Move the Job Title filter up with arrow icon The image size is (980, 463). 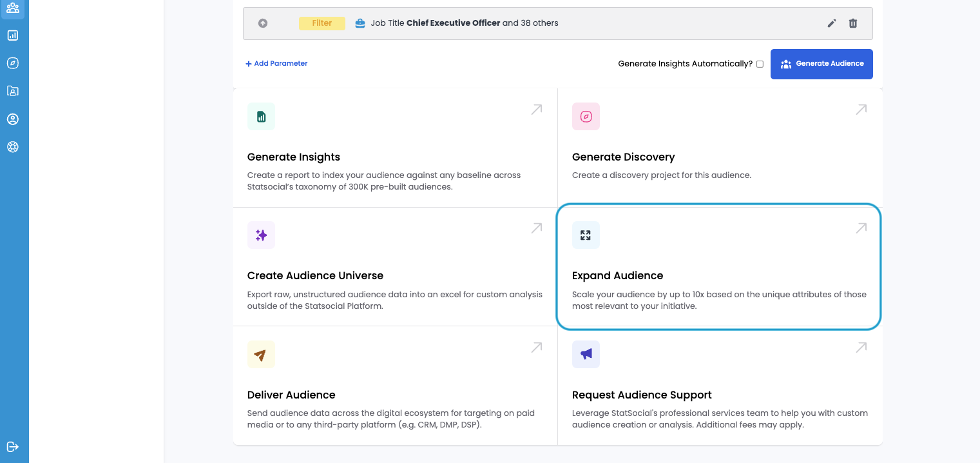pos(263,23)
